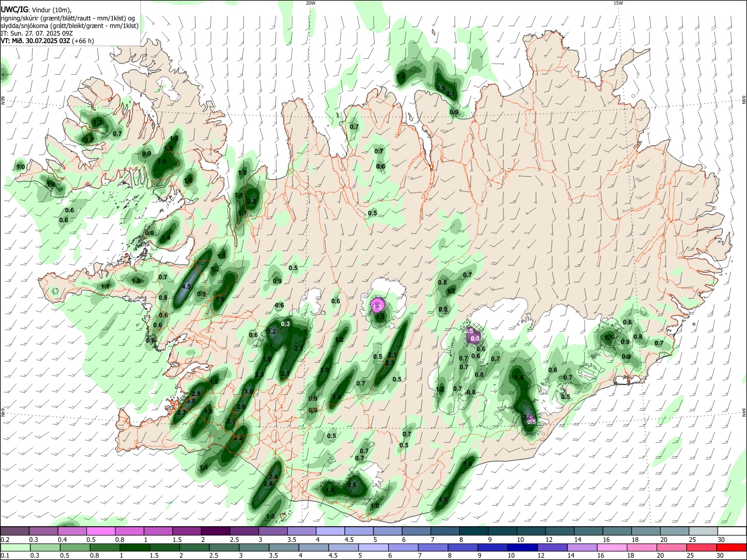
Task: Click the 'IT: Sun. 27. 07. 2025 09Z' line
Action: click(x=36, y=33)
